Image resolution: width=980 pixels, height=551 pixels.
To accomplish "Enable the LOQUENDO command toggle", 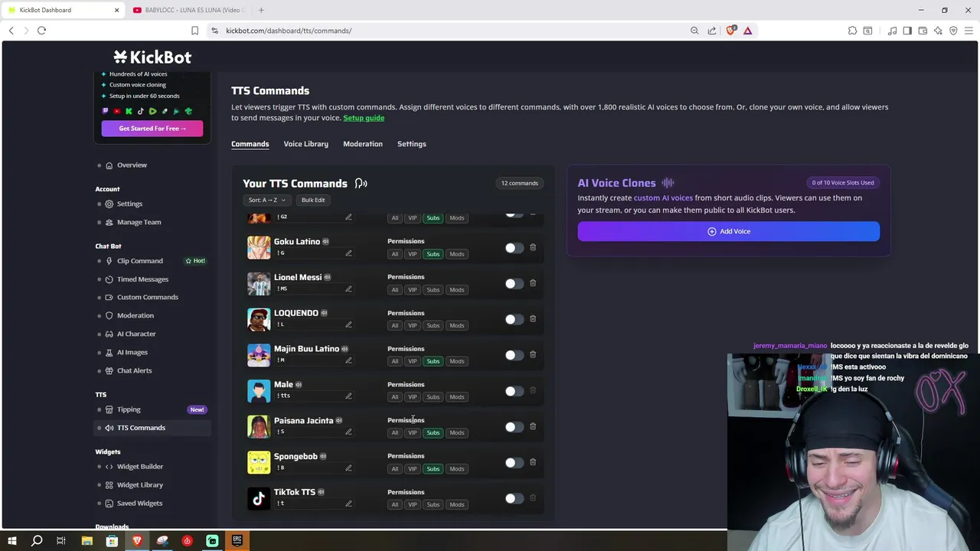I will pyautogui.click(x=514, y=319).
